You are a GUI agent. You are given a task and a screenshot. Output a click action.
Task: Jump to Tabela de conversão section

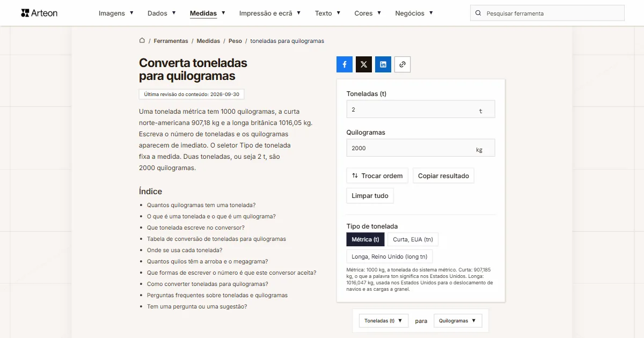[216, 239]
